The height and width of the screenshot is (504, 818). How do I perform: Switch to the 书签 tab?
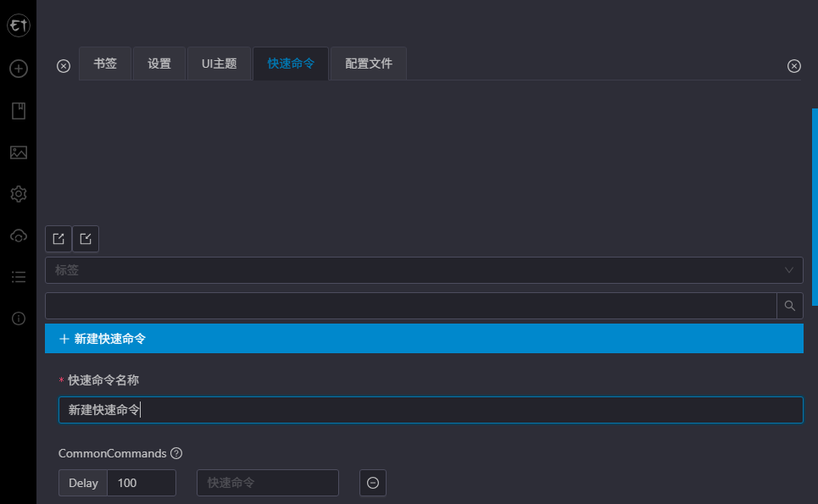coord(105,63)
